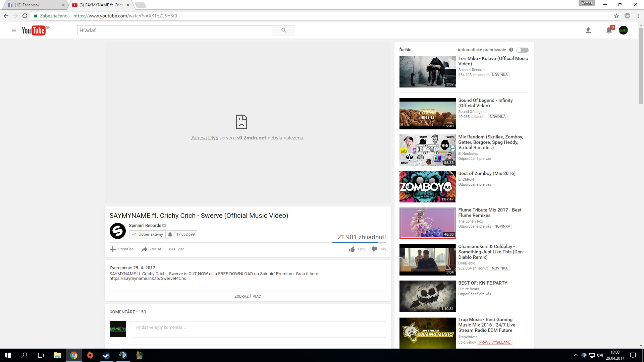Open the Flume Tribute Mix thumbnail
The width and height of the screenshot is (644, 362).
(x=427, y=223)
